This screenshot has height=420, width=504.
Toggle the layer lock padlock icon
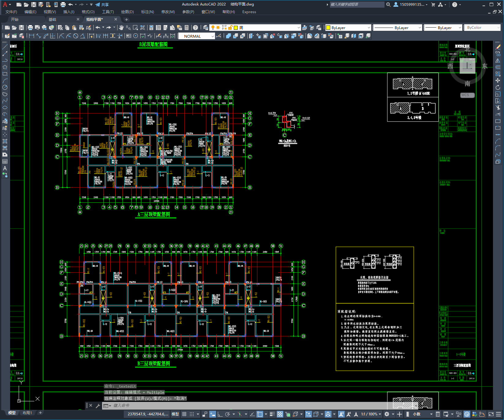pos(230,28)
